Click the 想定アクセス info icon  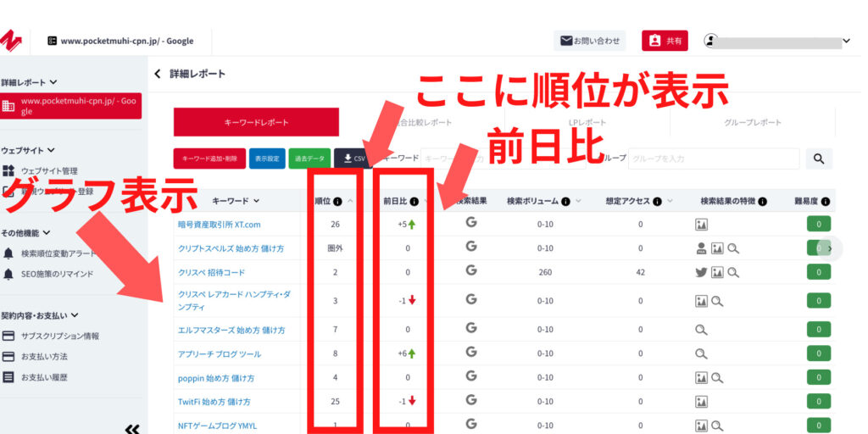tap(658, 202)
